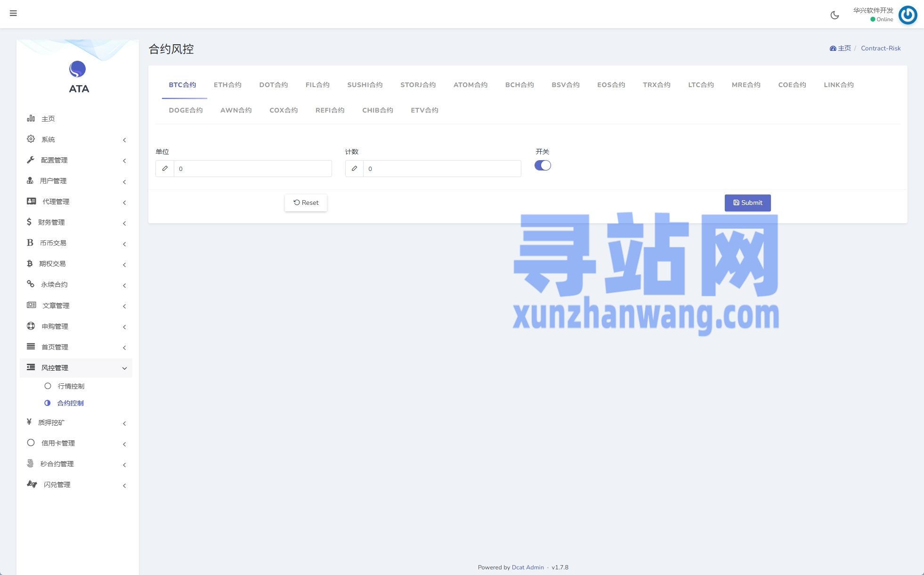The width and height of the screenshot is (924, 575).
Task: Click the 华兴软件开发 username text
Action: [x=873, y=10]
